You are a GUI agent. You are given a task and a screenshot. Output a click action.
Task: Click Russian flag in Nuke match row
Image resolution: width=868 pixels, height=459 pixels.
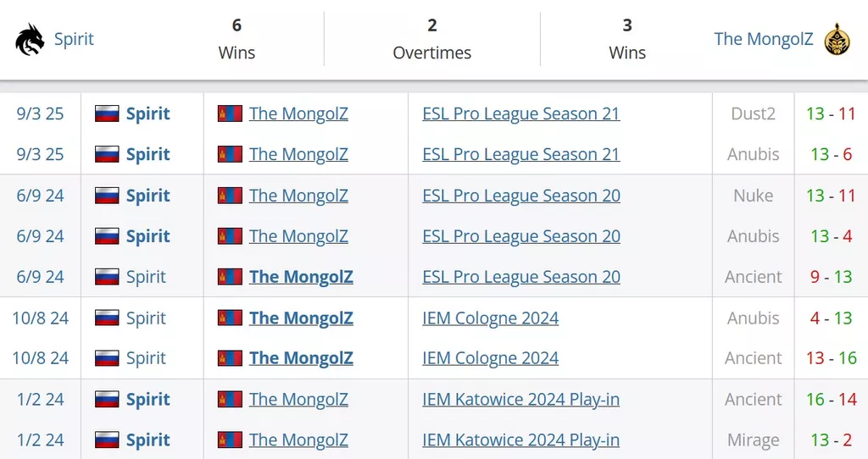[x=107, y=196]
